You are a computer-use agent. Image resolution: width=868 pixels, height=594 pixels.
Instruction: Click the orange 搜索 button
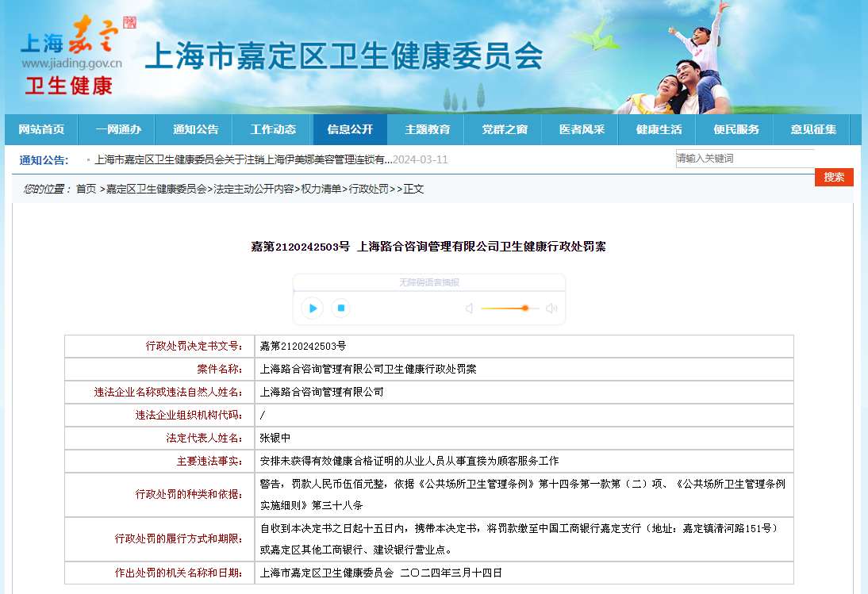[x=834, y=177]
